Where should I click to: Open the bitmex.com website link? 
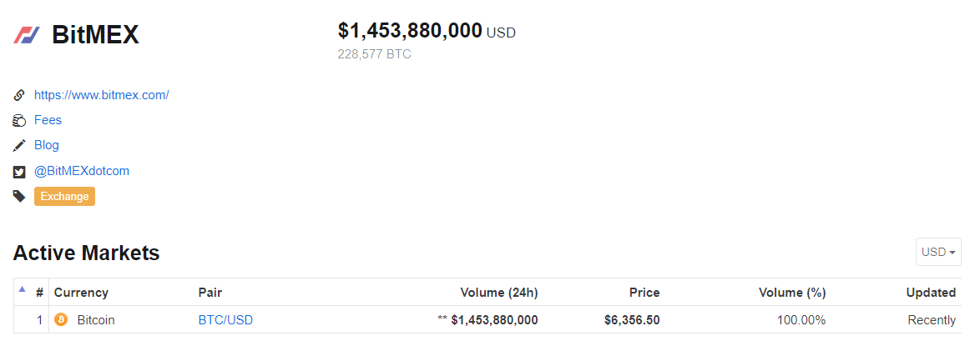pos(101,95)
